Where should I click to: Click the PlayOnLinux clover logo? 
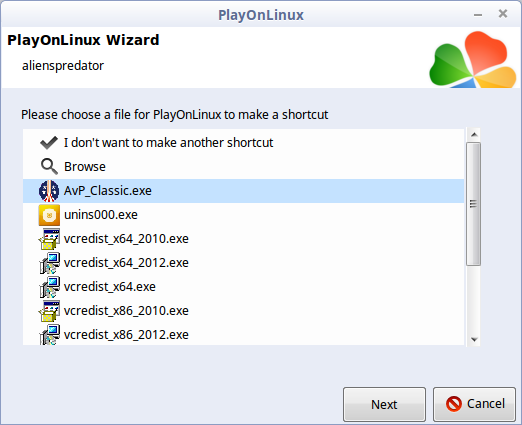pos(473,60)
